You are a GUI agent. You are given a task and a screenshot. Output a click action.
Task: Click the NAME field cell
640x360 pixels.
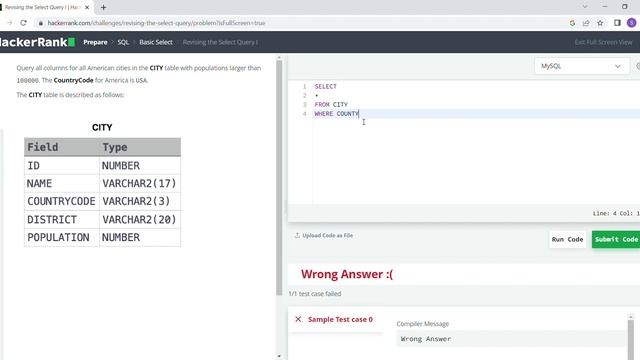[x=62, y=184]
